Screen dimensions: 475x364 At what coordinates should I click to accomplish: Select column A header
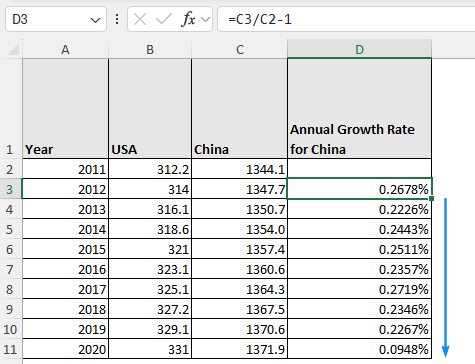tap(65, 49)
